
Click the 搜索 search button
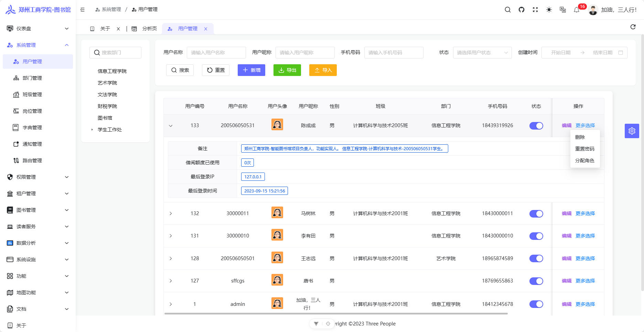180,70
